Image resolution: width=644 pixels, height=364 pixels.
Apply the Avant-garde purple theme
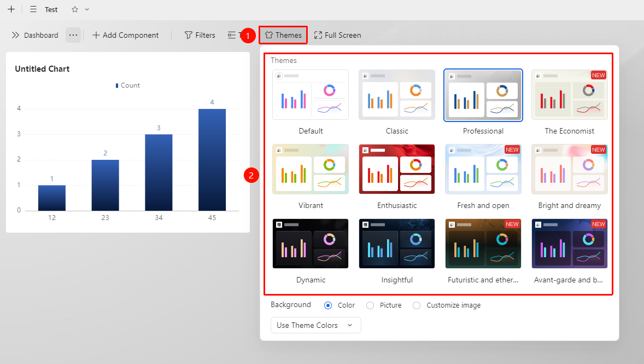tap(569, 244)
